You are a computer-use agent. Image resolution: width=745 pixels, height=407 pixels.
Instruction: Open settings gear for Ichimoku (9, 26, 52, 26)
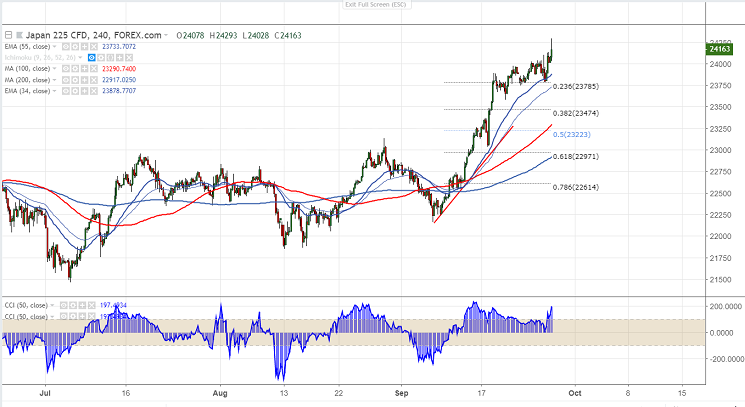coord(101,57)
